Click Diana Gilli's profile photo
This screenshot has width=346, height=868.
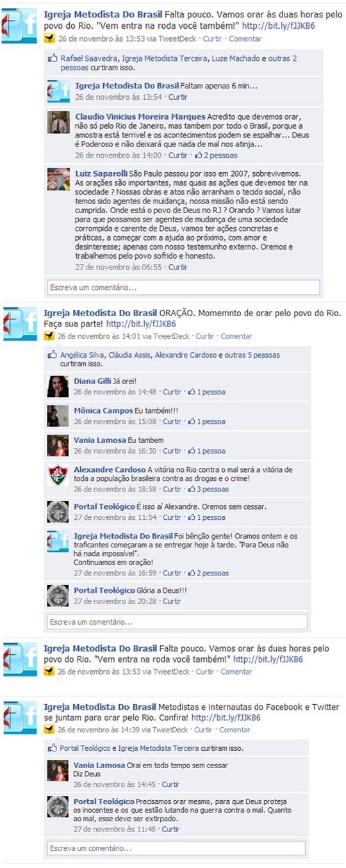58,386
